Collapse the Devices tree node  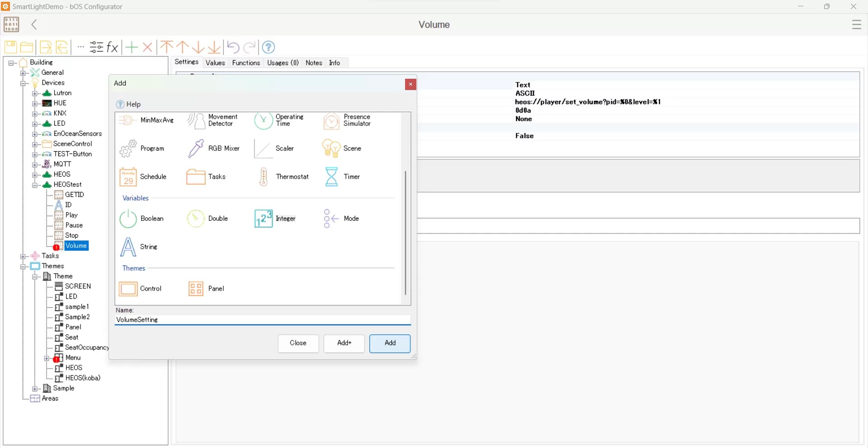pos(23,83)
